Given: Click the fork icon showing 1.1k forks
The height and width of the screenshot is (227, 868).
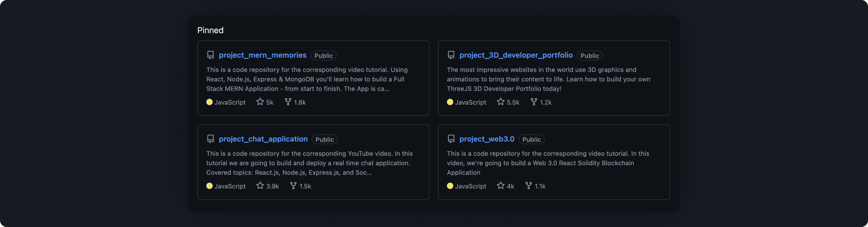Looking at the screenshot, I should tap(529, 186).
